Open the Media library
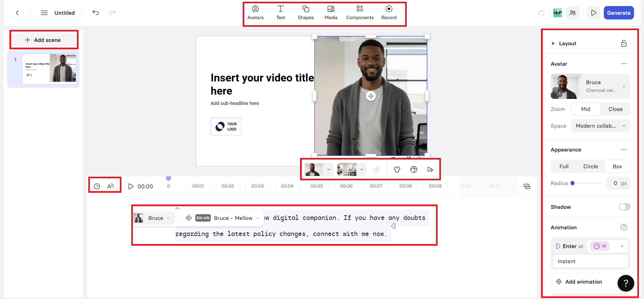The height and width of the screenshot is (299, 644). coord(331,13)
